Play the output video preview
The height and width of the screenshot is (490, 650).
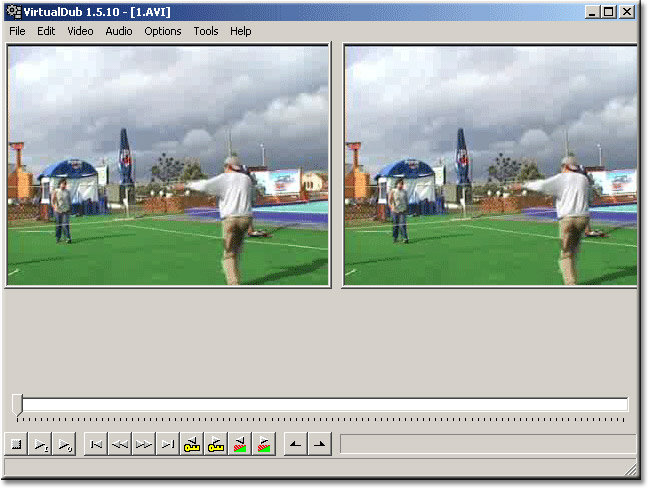64,444
